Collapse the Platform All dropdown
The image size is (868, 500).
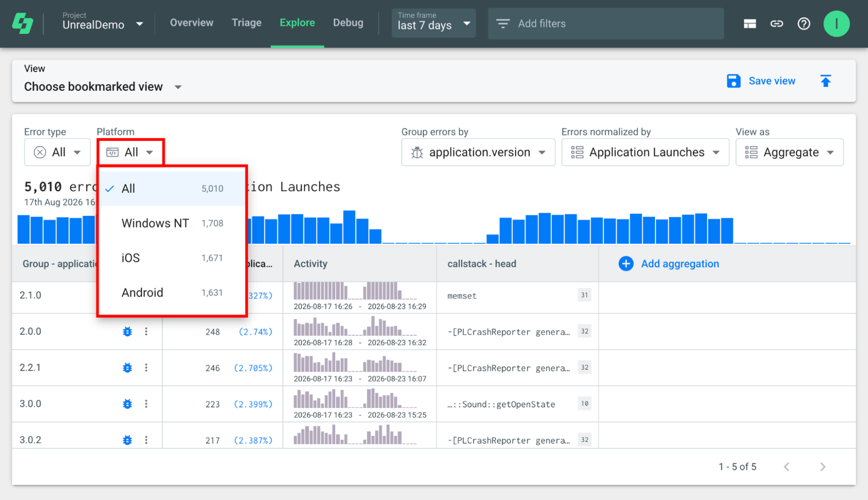pyautogui.click(x=131, y=152)
